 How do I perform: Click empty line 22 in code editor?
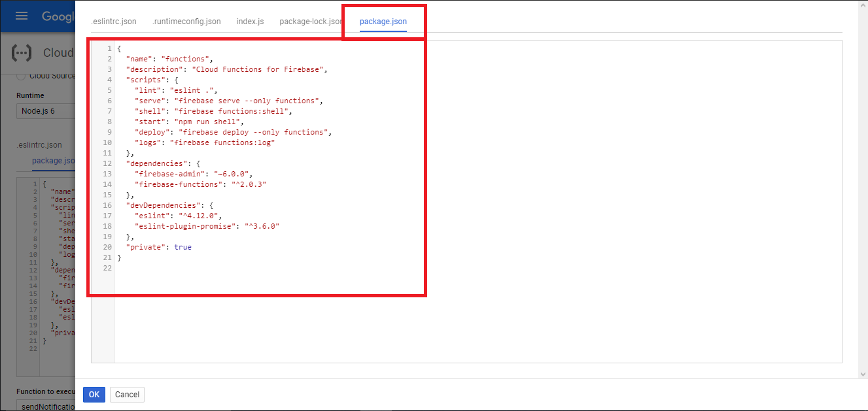262,268
